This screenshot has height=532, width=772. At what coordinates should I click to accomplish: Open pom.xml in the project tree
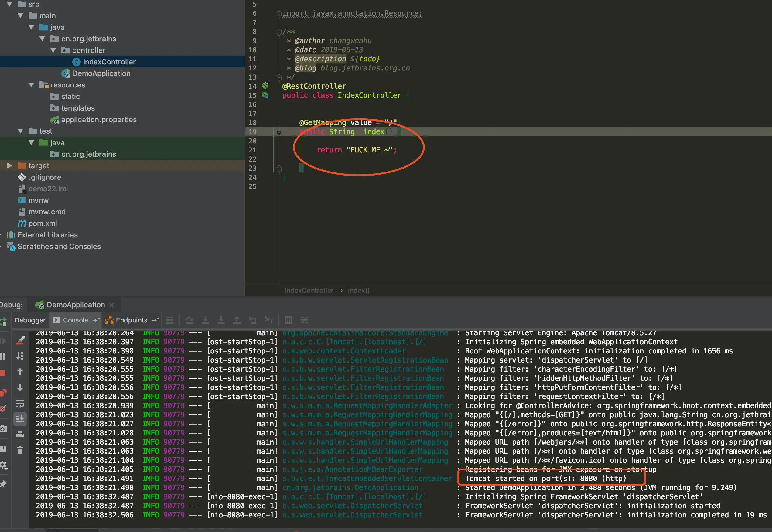(42, 223)
